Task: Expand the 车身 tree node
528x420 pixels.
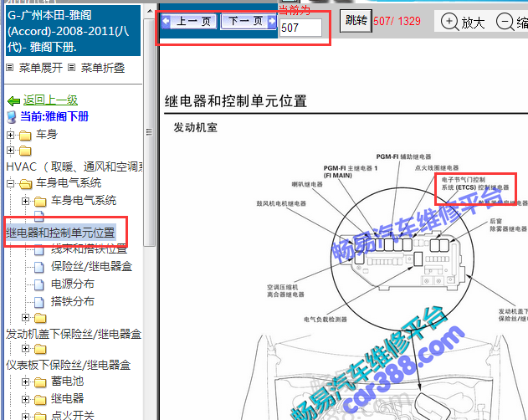Action: 10,135
